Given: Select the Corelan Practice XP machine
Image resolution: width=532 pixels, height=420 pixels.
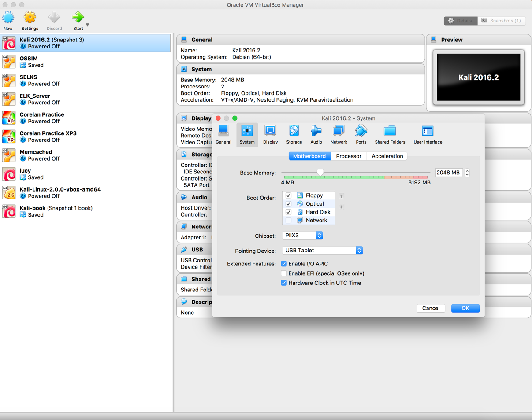Looking at the screenshot, I should tap(86, 118).
